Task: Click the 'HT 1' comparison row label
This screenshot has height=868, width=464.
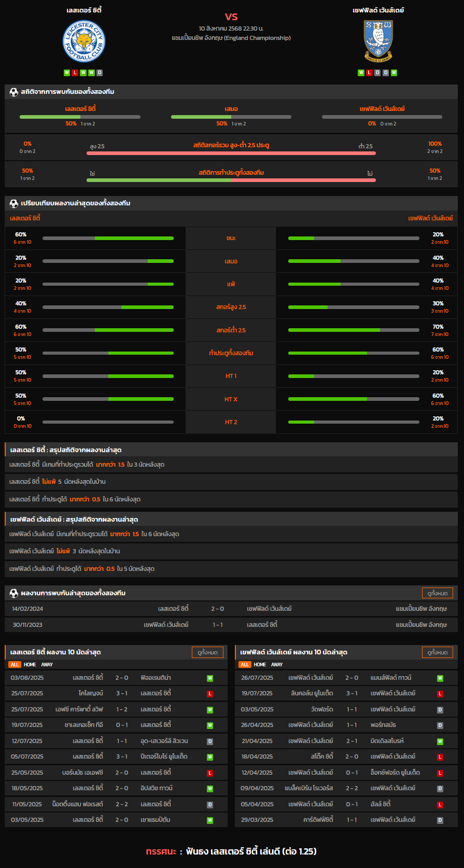Action: [x=231, y=376]
